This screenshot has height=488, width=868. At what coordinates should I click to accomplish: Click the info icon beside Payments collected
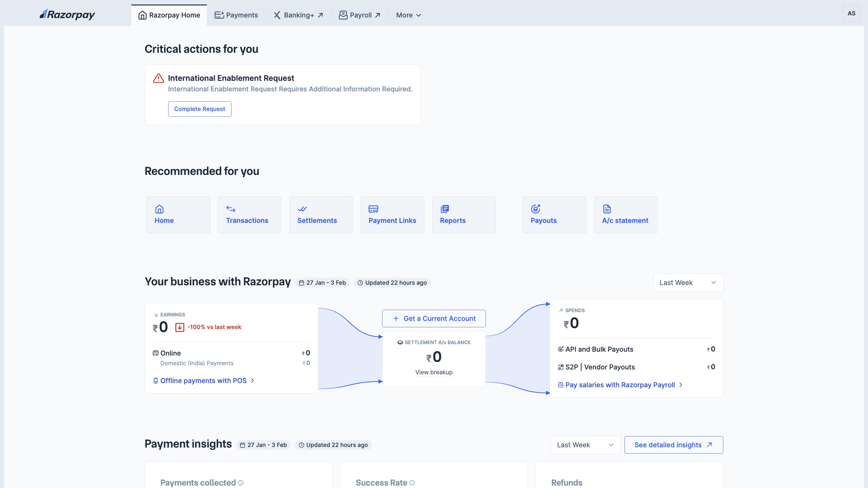click(241, 483)
